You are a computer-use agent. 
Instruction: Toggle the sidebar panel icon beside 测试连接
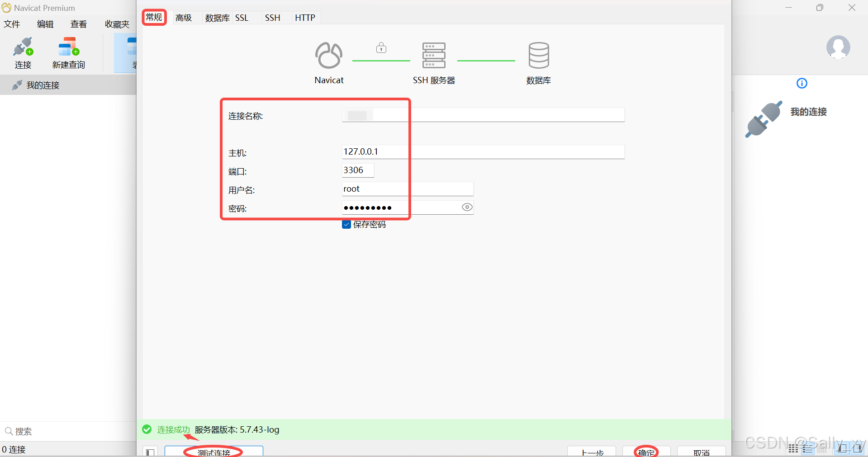click(150, 452)
